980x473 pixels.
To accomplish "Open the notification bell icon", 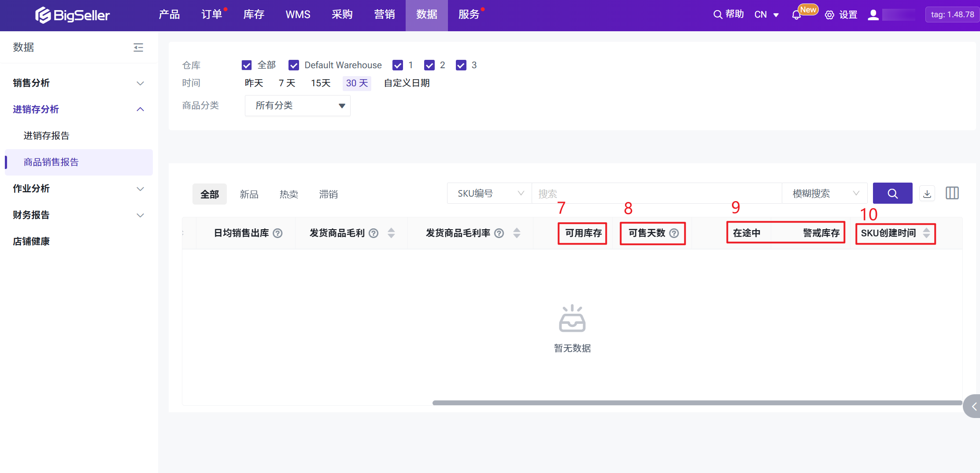I will click(x=796, y=15).
